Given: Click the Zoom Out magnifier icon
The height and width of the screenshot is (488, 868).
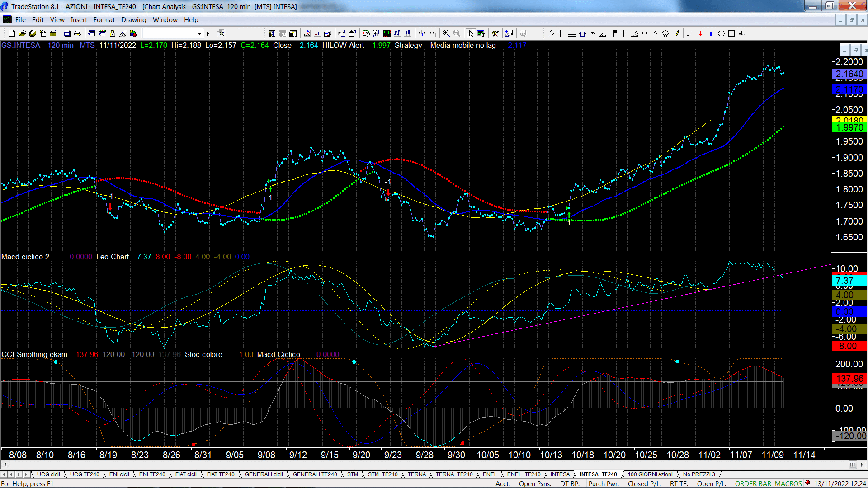Looking at the screenshot, I should coord(457,33).
